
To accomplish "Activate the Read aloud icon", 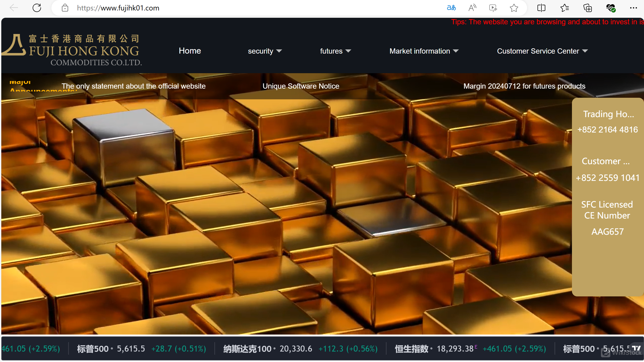I will 472,8.
